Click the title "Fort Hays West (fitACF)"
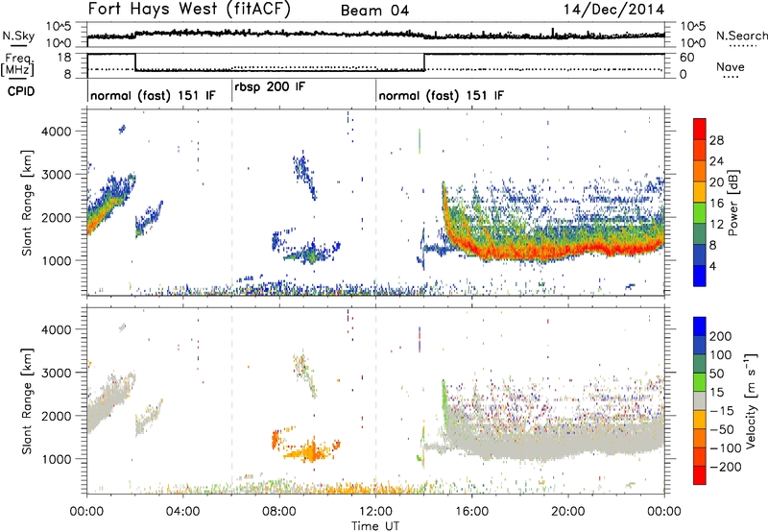The image size is (768, 532). 189,9
